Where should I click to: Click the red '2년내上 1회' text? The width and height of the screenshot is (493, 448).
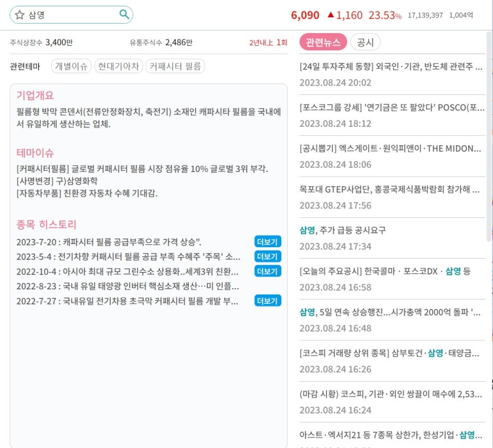pos(269,42)
